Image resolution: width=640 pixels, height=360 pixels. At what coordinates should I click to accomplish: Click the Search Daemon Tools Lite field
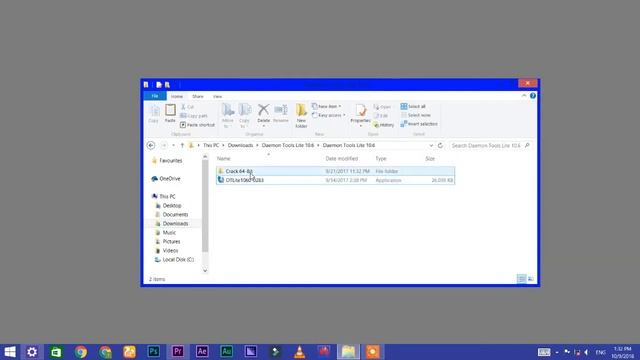click(x=490, y=145)
